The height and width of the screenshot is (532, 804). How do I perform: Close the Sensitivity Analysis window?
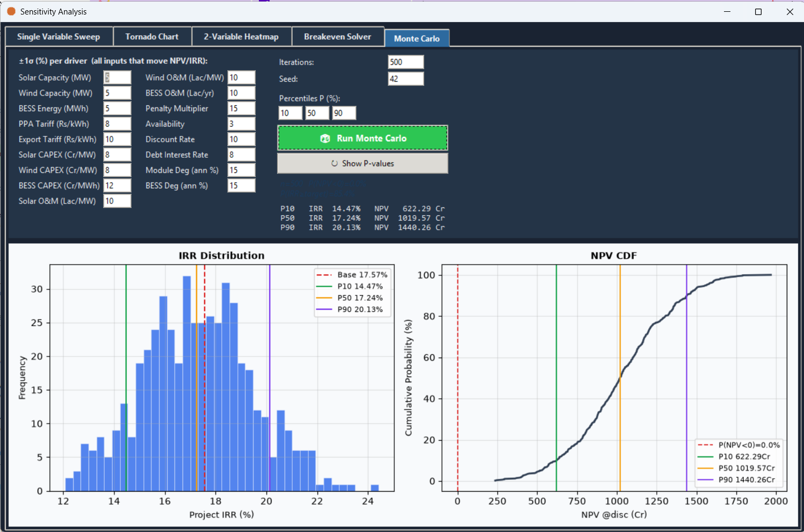pos(789,11)
